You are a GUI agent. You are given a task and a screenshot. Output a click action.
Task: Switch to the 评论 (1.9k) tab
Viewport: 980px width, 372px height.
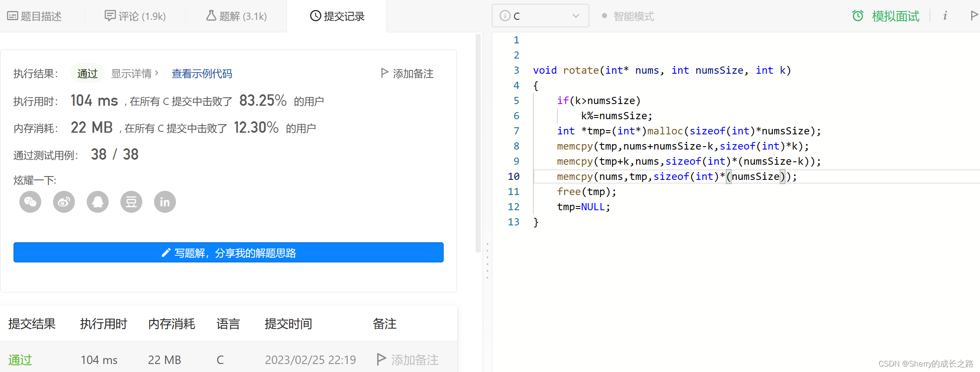(135, 16)
